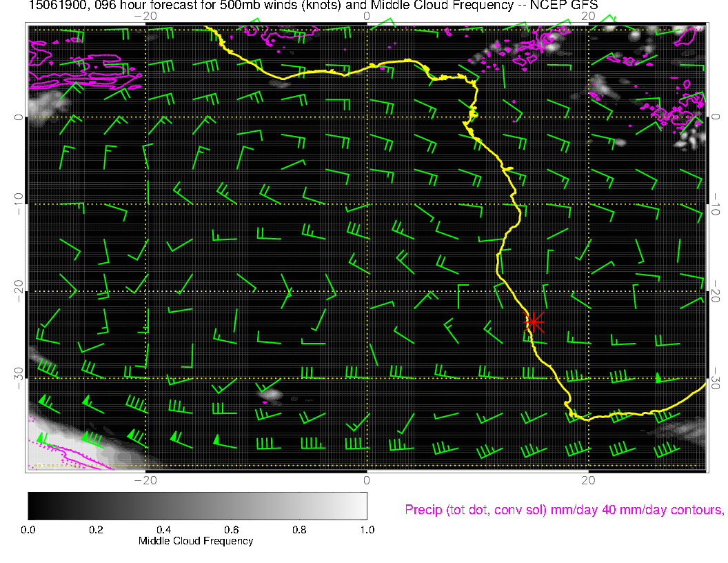Click the red asterisk location marker
Viewport: 728px width, 563px height.
[534, 322]
